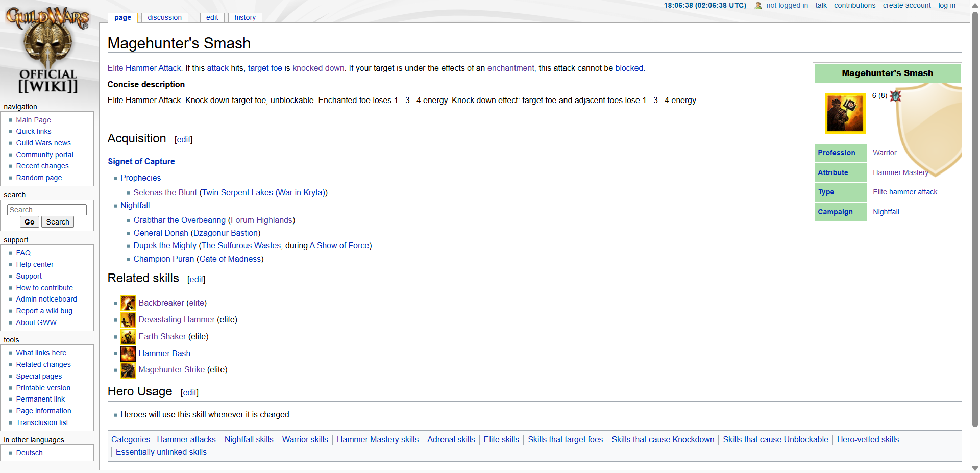Click the Devastating Hammer skill icon
The image size is (980, 473).
point(128,320)
